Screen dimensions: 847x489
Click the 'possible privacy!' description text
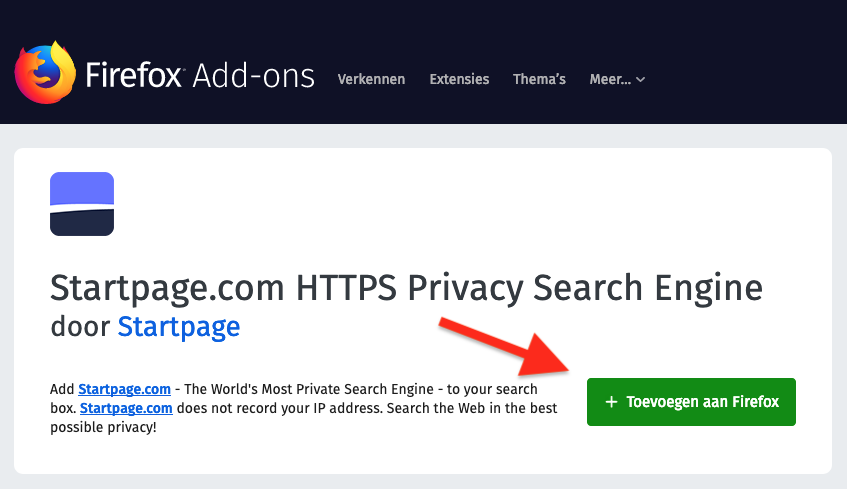103,427
